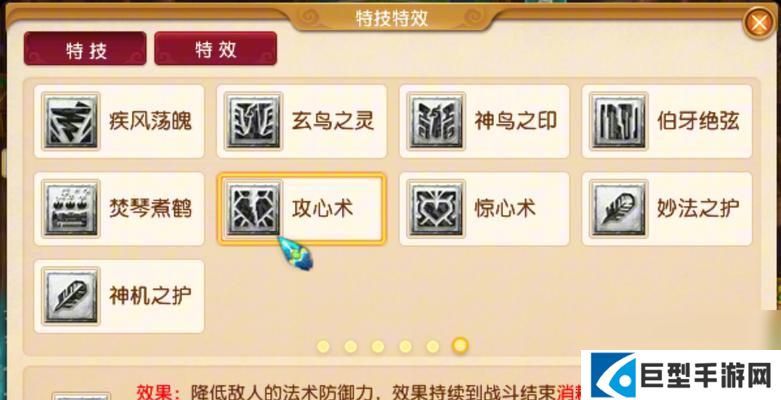
Task: Click the 巨型手游网 watermark logo
Action: pos(681,375)
